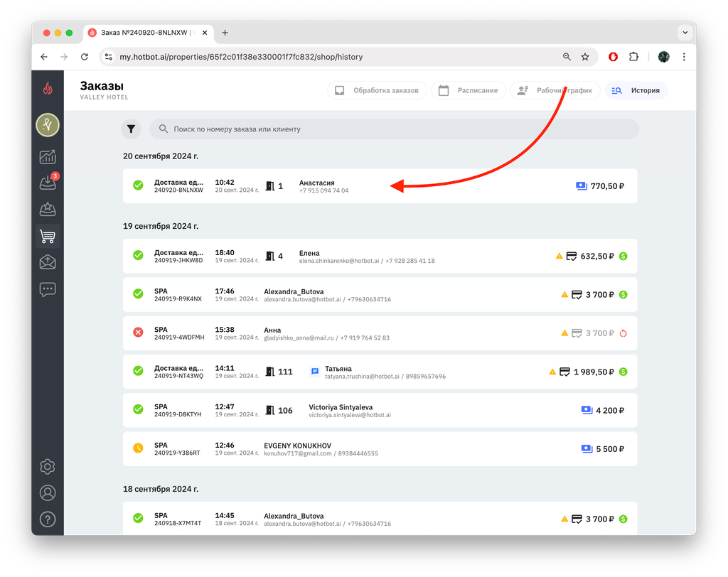Open Анастасия's order 240920-8NLNXW row
728x577 pixels.
tap(380, 185)
